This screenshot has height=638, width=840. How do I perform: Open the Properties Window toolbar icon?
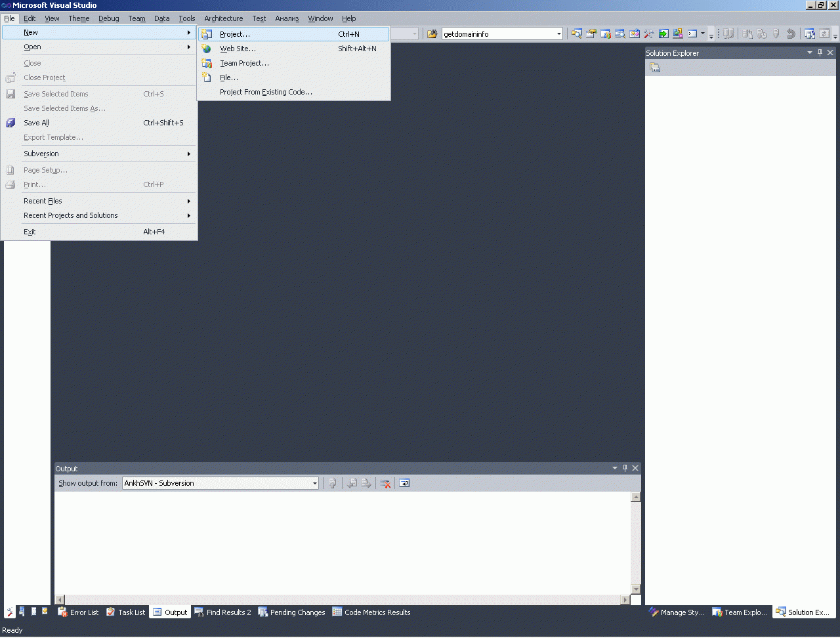pyautogui.click(x=591, y=34)
